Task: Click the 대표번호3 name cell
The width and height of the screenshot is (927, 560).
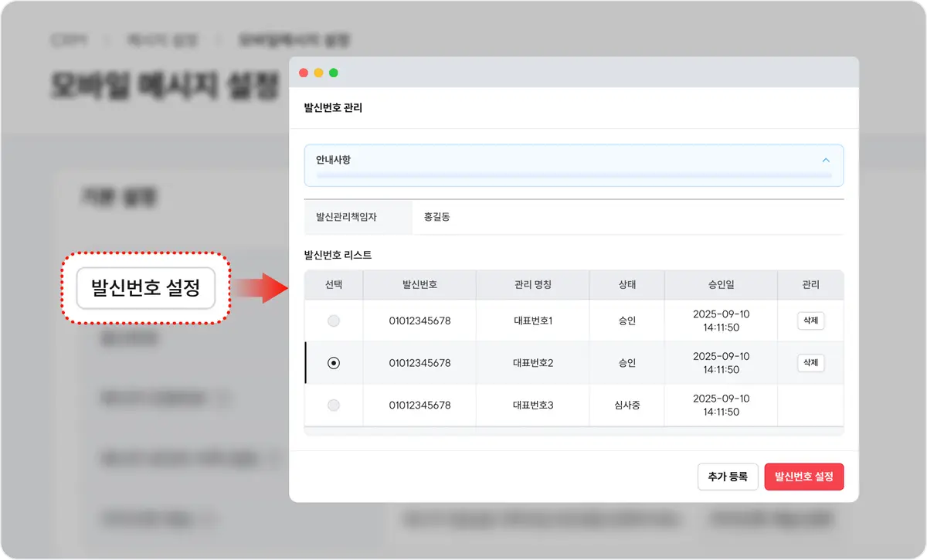Action: tap(533, 405)
